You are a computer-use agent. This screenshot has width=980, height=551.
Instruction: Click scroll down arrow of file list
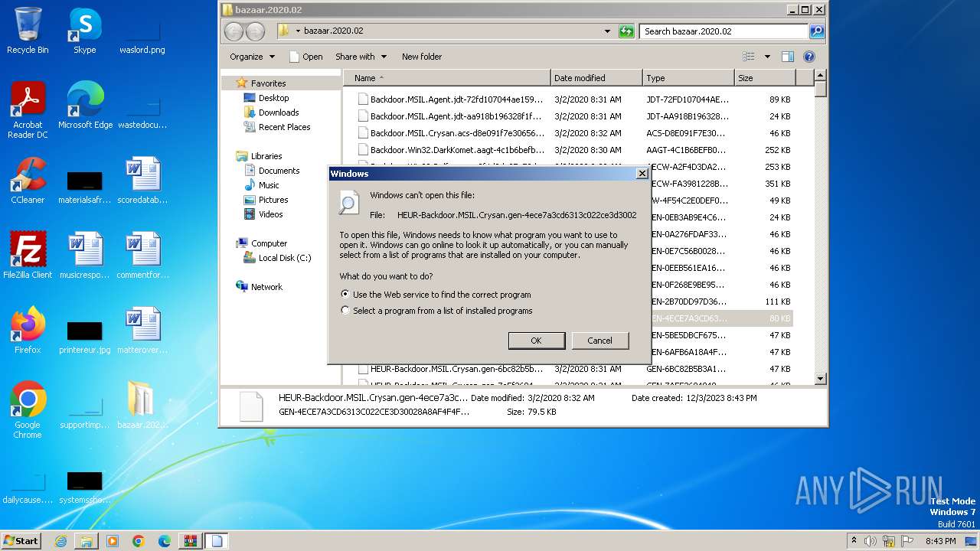tap(820, 378)
